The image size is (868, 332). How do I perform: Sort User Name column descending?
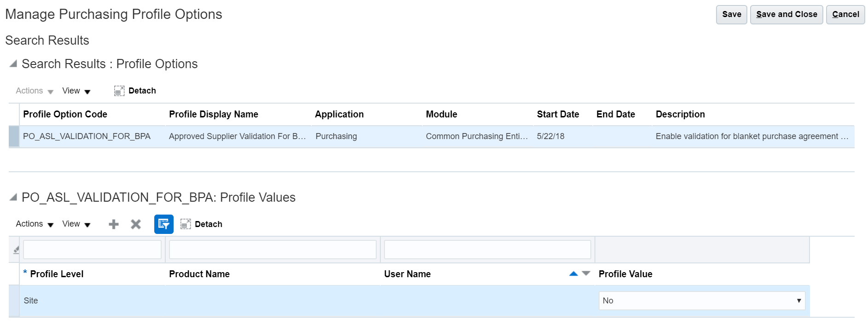586,274
